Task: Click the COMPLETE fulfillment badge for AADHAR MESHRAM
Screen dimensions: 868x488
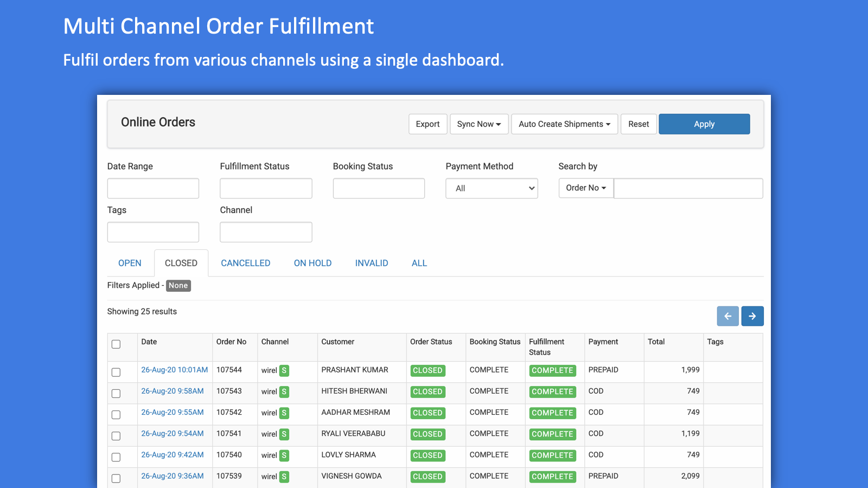Action: click(552, 413)
